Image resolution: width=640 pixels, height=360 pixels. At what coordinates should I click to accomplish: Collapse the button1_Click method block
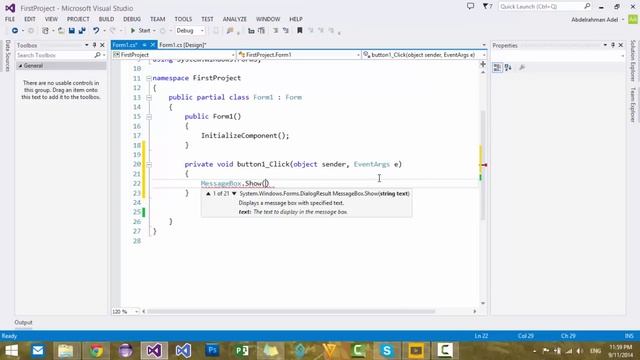click(x=149, y=164)
